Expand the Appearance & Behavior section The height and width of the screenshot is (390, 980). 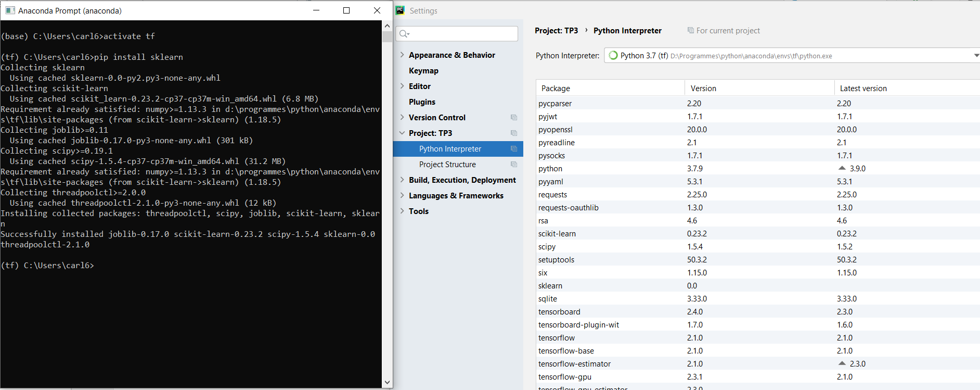[402, 55]
